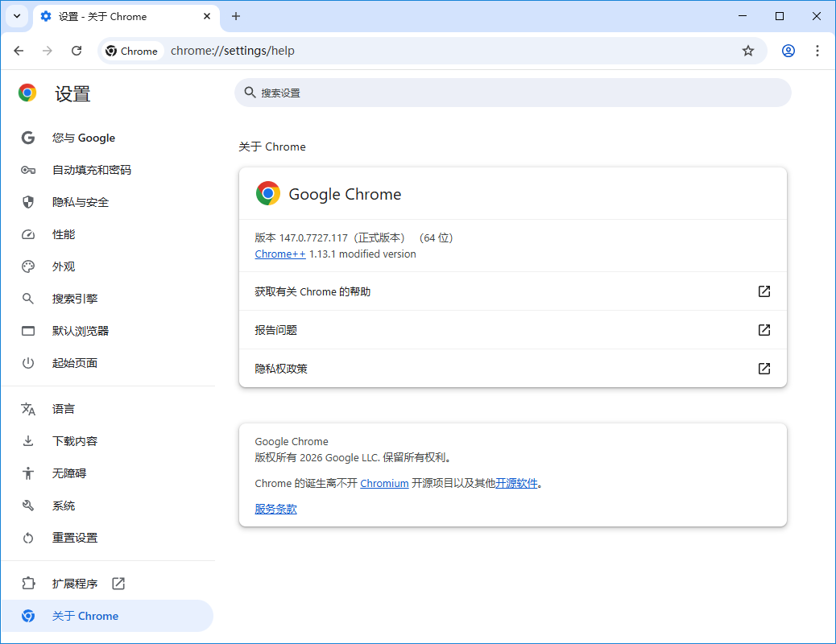This screenshot has height=644, width=836.
Task: Open the 隐私权政策 row
Action: [x=513, y=369]
